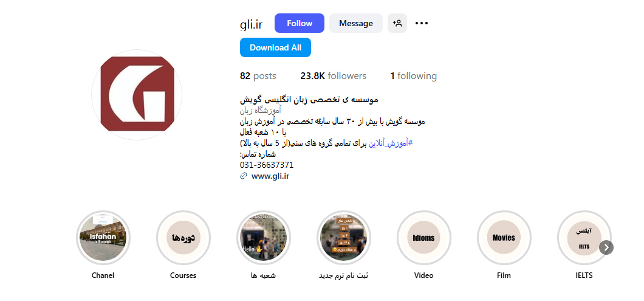View the 1 following list
The height and width of the screenshot is (301, 644).
[414, 76]
